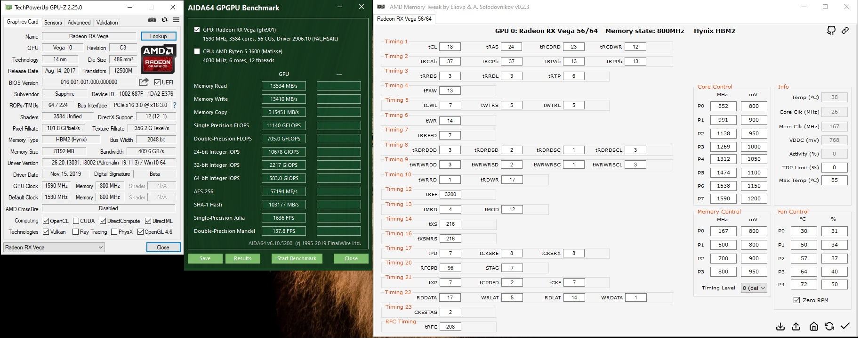The image size is (868, 338).
Task: Check the CPU AMD Ryzen 5 3600 checkbox
Action: click(x=197, y=51)
